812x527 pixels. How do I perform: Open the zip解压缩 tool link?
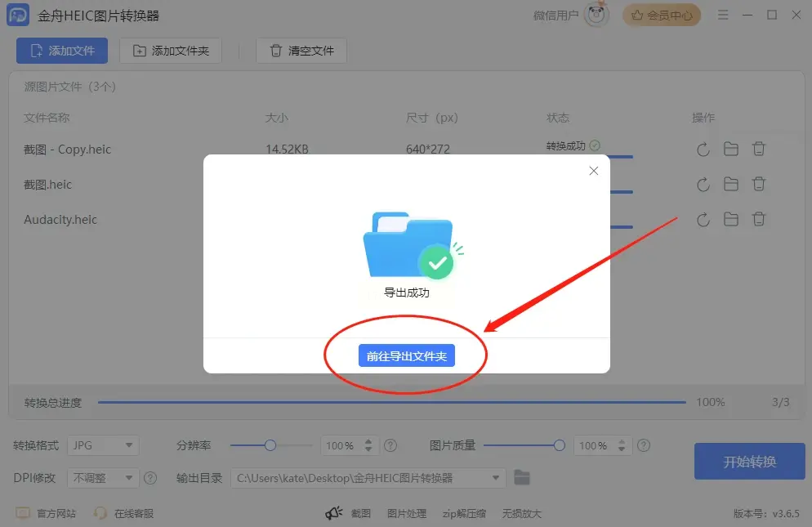tap(464, 514)
